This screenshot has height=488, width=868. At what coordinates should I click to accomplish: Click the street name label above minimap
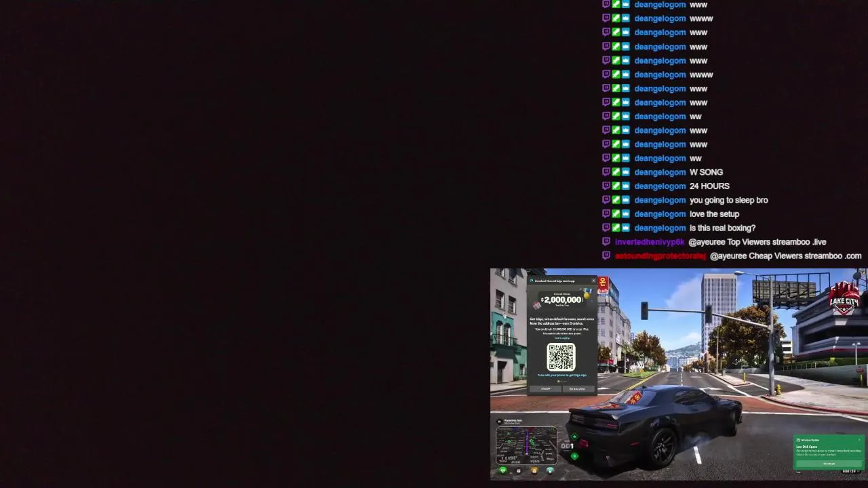pyautogui.click(x=514, y=421)
